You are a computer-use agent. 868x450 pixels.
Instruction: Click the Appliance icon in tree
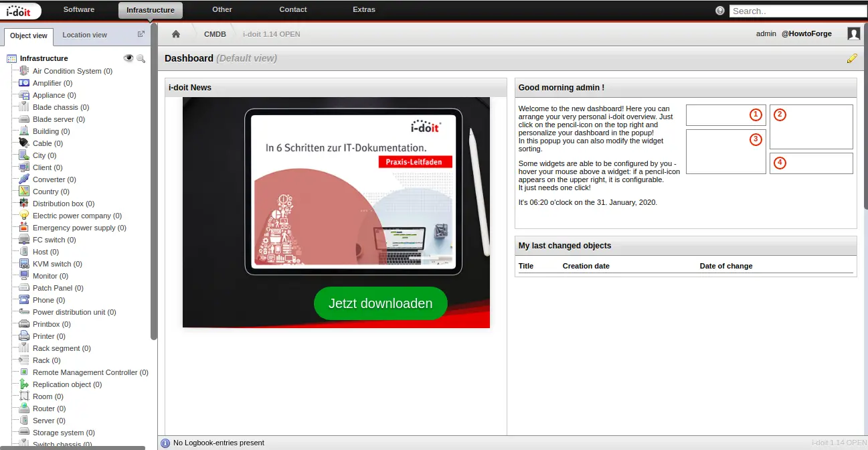point(24,95)
